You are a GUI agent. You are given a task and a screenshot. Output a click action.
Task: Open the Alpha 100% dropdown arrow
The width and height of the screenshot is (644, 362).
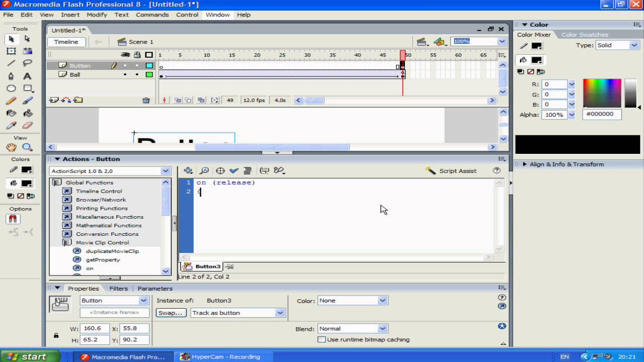click(x=572, y=115)
